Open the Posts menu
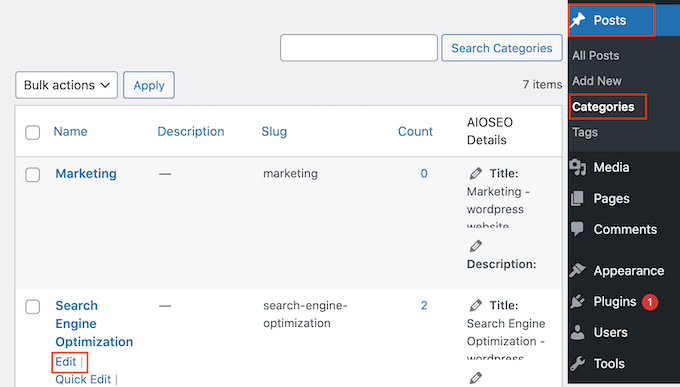 (x=611, y=20)
